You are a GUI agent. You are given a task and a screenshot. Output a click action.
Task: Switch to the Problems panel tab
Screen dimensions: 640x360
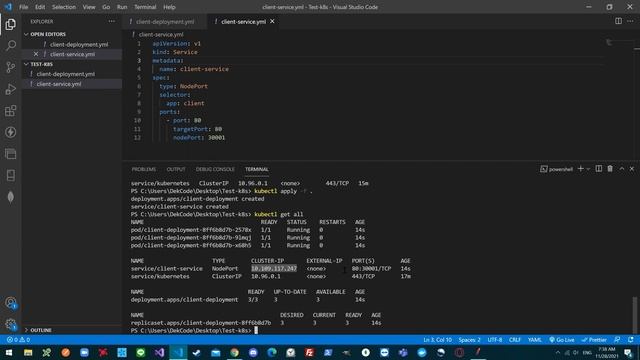coord(144,169)
